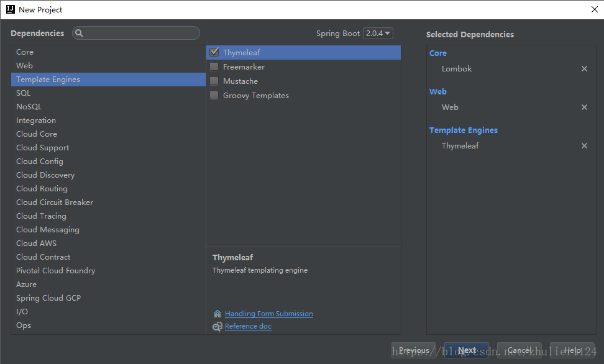Choose the NoSQL category
604x364 pixels.
click(29, 107)
